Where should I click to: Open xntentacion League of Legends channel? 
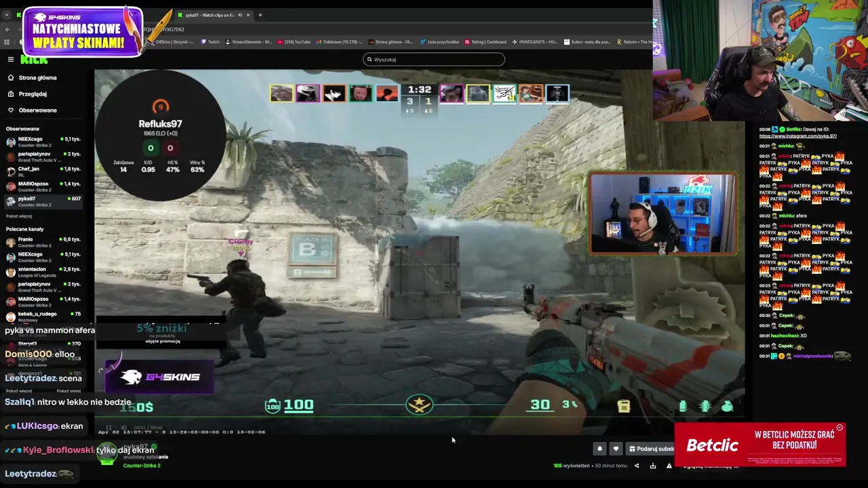tap(44, 272)
